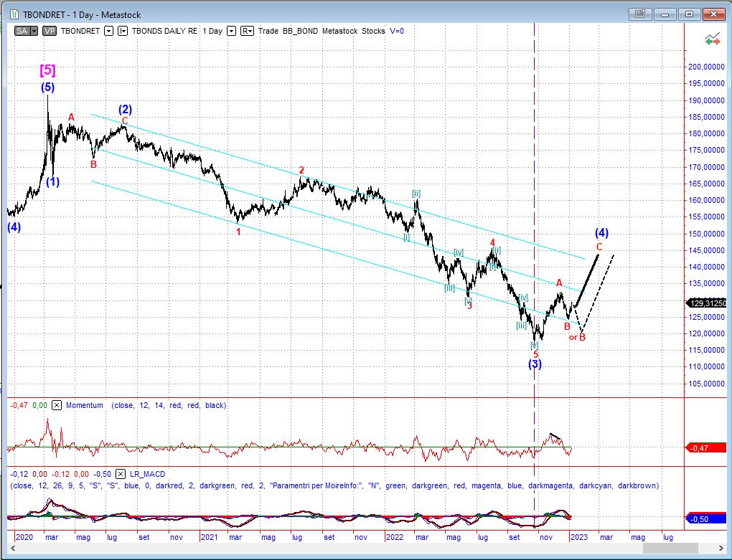
Task: Click the blue (2) wave label
Action: pos(125,109)
